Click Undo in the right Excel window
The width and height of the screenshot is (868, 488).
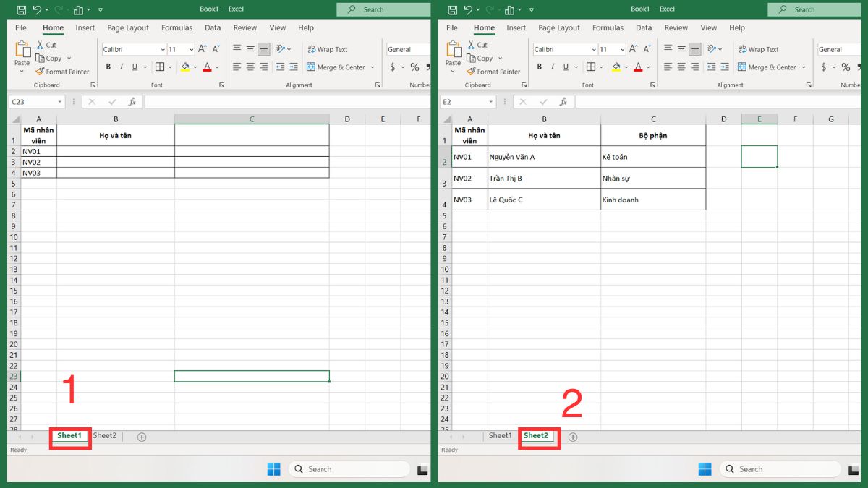coord(468,9)
